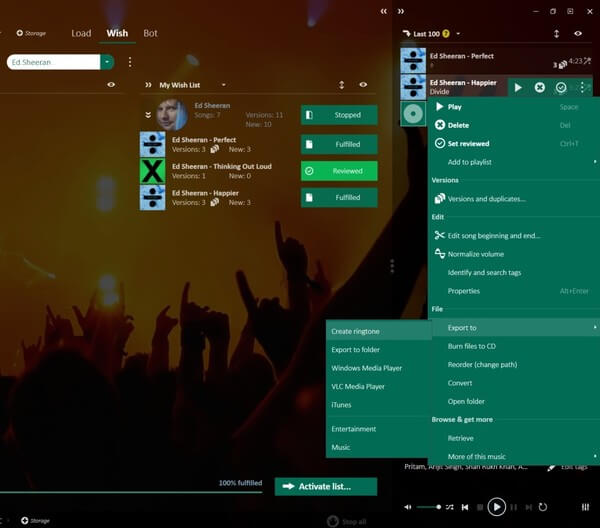This screenshot has width=600, height=528.
Task: Click the Reviewed button for Thinking Out Loud
Action: 339,171
